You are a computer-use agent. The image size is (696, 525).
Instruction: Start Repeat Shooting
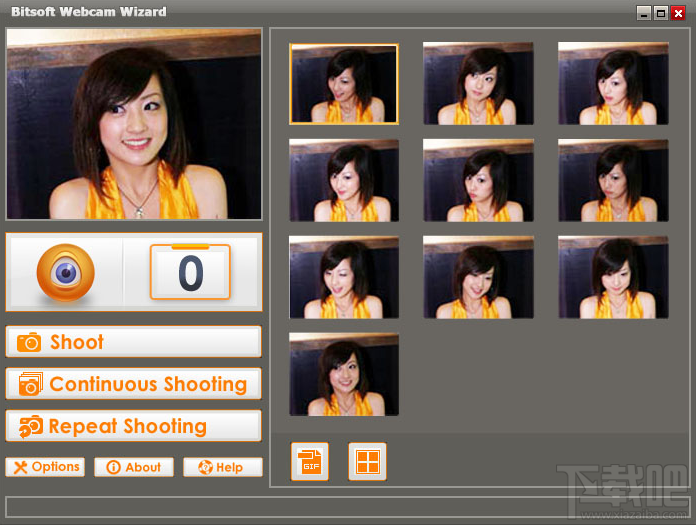coord(134,426)
